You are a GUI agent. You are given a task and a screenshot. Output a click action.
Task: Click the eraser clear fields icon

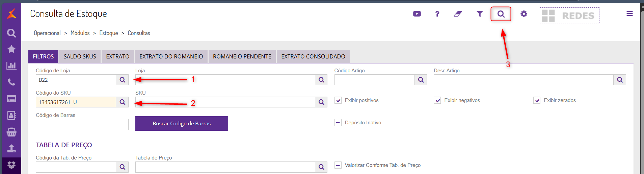click(x=458, y=14)
